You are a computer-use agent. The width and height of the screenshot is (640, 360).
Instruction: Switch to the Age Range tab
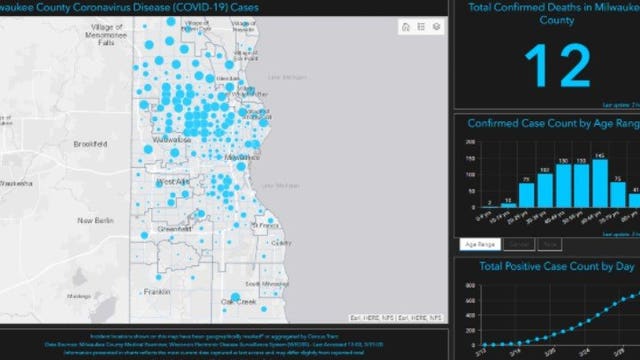[x=480, y=244]
